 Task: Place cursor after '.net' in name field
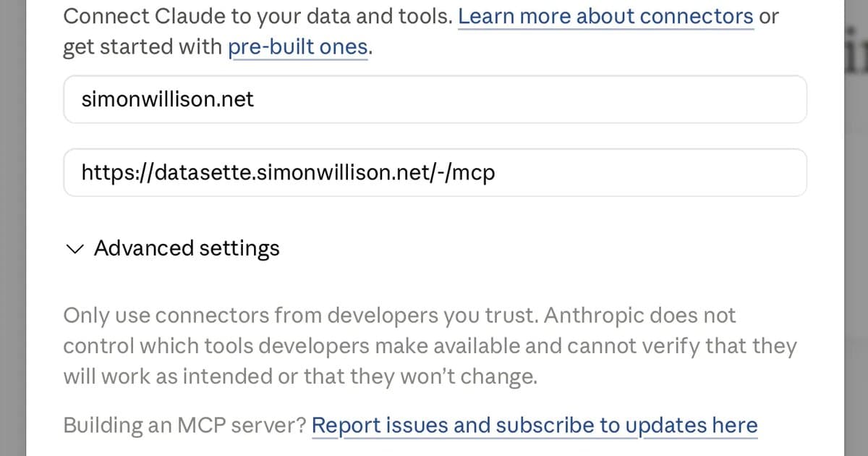255,99
